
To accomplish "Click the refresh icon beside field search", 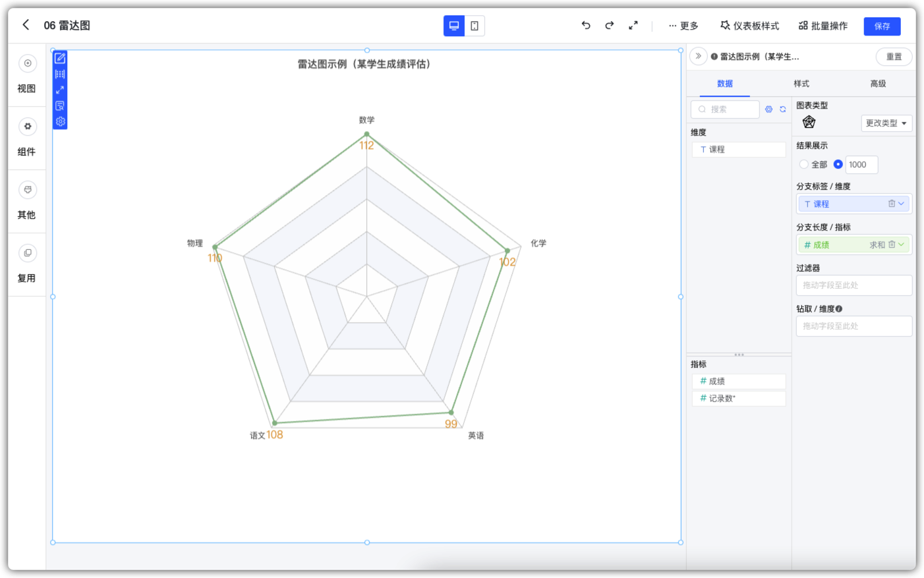I will [783, 109].
